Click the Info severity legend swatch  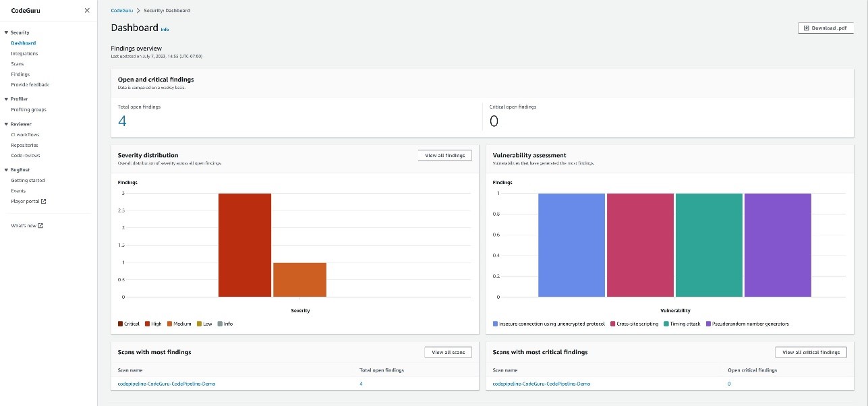220,324
